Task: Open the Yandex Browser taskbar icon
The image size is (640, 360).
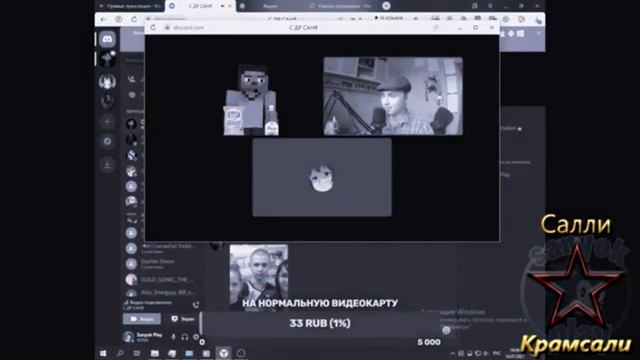Action: point(224,353)
